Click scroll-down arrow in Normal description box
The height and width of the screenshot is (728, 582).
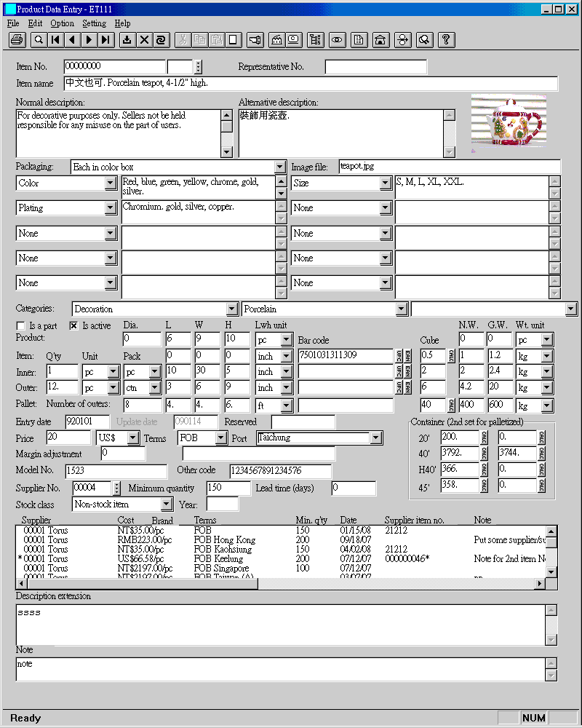226,152
